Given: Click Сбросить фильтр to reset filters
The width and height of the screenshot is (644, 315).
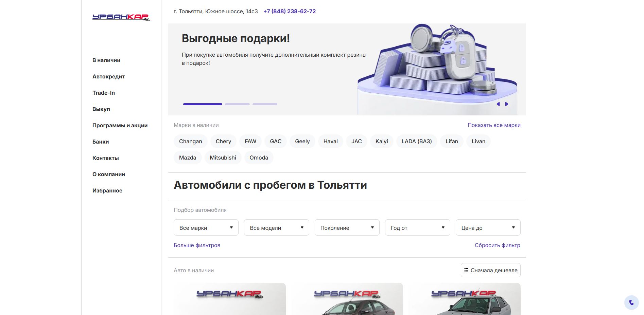Looking at the screenshot, I should [x=497, y=245].
